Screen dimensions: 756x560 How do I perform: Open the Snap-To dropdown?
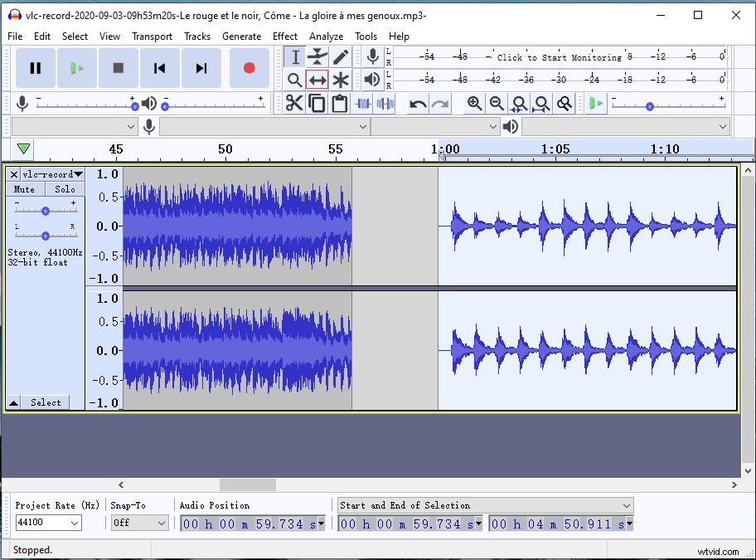click(x=138, y=522)
